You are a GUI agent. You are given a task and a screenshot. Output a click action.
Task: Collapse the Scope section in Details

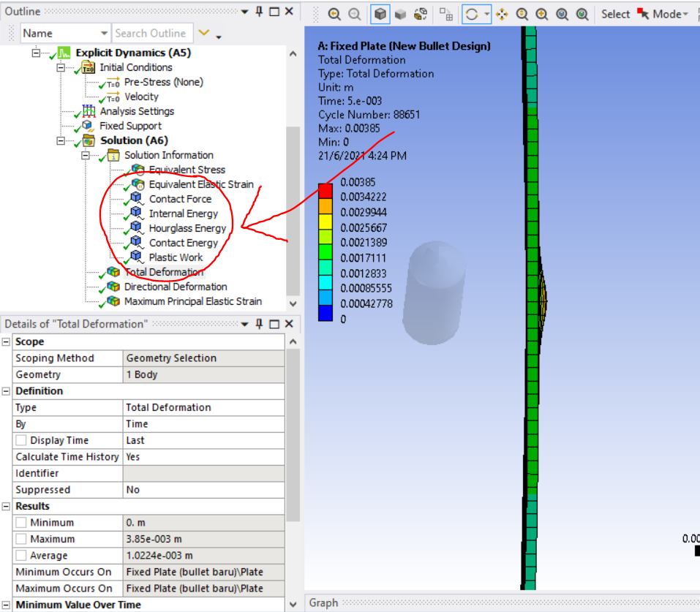(7, 342)
